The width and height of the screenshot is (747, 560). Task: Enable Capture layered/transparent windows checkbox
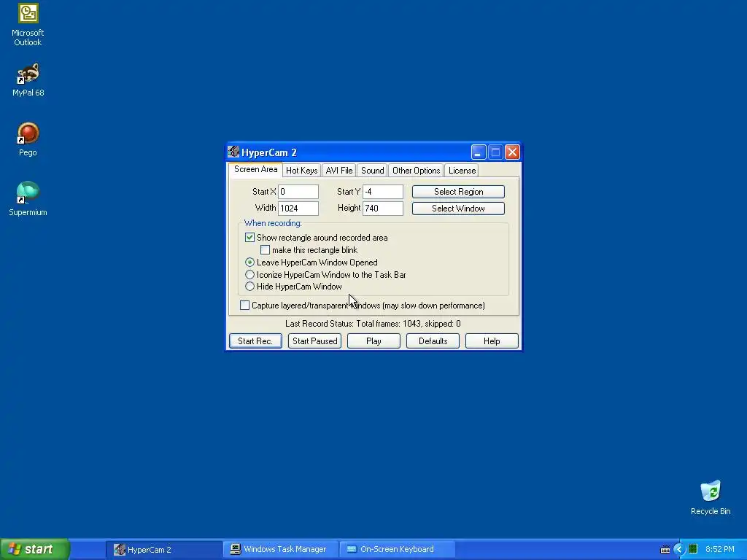coord(244,306)
